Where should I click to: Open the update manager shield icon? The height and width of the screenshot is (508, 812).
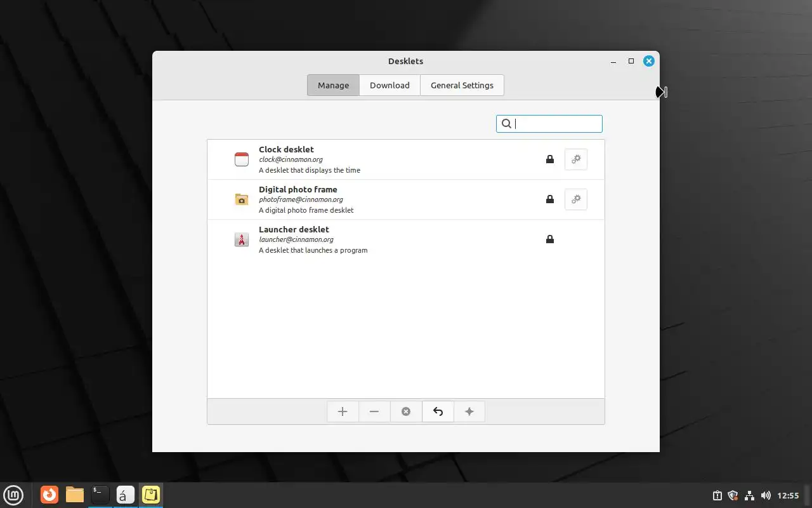pyautogui.click(x=733, y=495)
